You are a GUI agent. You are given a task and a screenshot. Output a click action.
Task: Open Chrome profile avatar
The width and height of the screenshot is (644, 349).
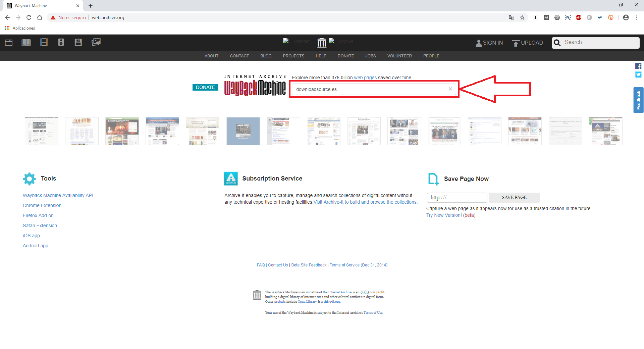coord(626,17)
